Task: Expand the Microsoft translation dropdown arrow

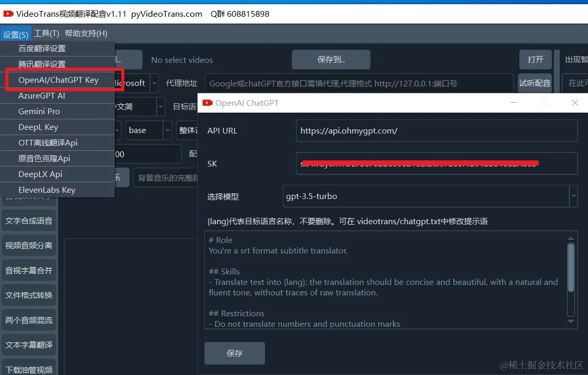Action: (154, 83)
